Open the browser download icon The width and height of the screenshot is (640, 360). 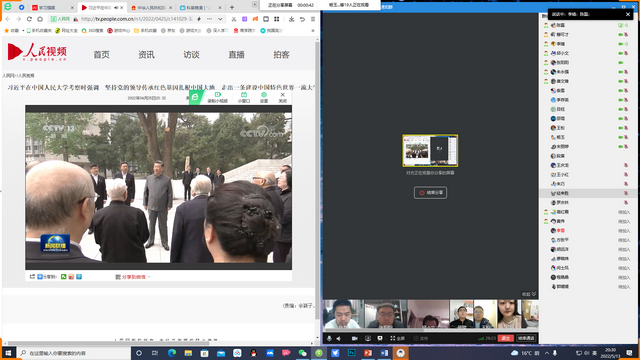291,19
